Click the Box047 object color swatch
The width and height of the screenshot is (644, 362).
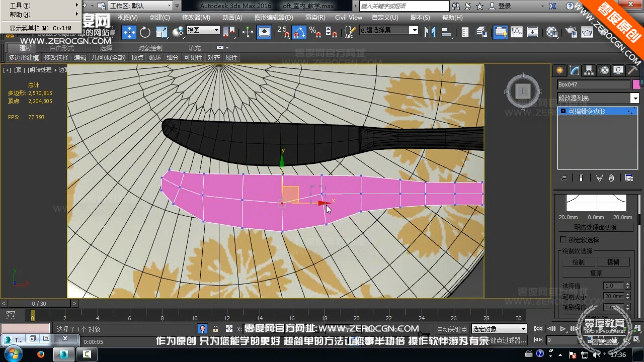tap(636, 84)
